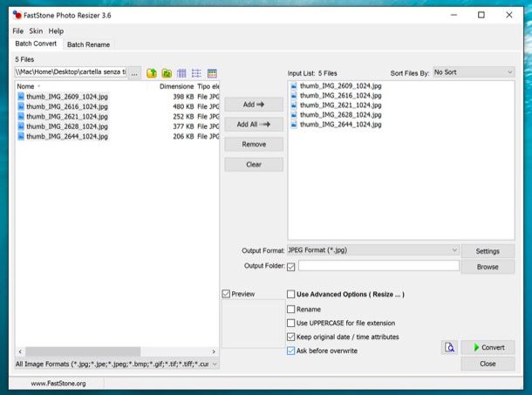Click file icon of thumb_IMG_2621_1024.jpg in source list
532x395 pixels.
[x=21, y=116]
